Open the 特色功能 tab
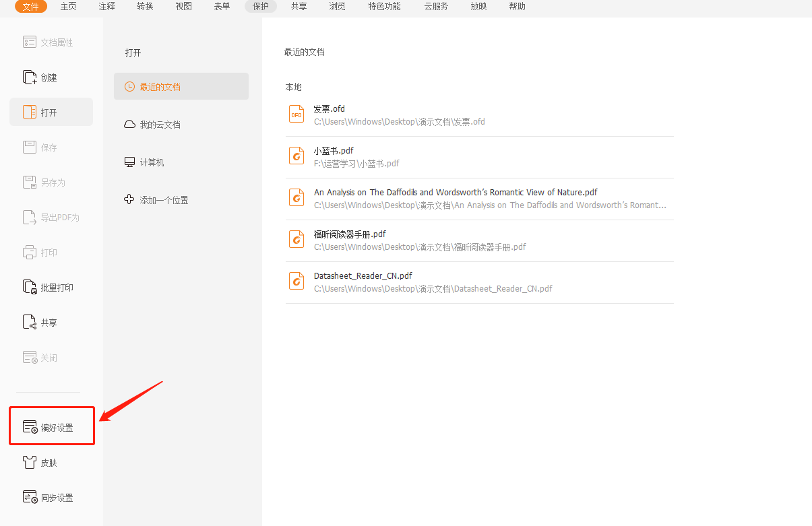Screen dimensions: 812x526 tap(384, 7)
